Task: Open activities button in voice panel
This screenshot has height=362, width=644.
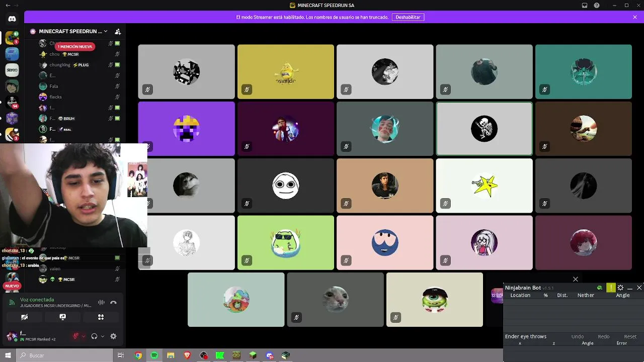Action: 101,317
